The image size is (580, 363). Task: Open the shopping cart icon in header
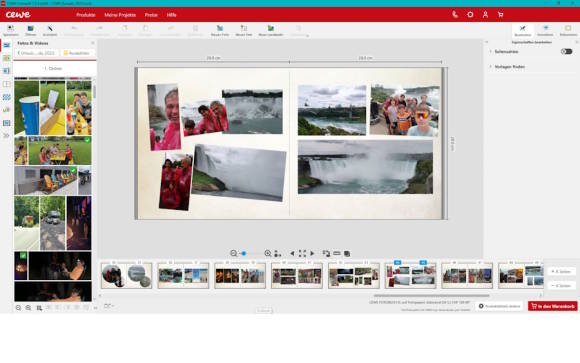(500, 15)
